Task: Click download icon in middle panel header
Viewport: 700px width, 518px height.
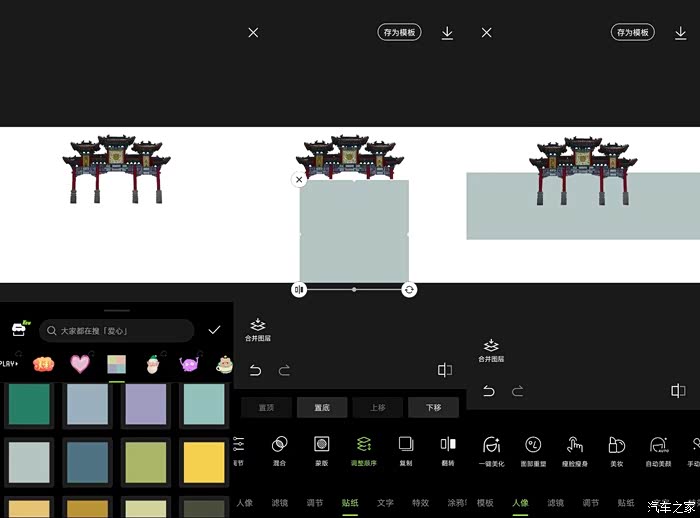Action: pos(447,33)
